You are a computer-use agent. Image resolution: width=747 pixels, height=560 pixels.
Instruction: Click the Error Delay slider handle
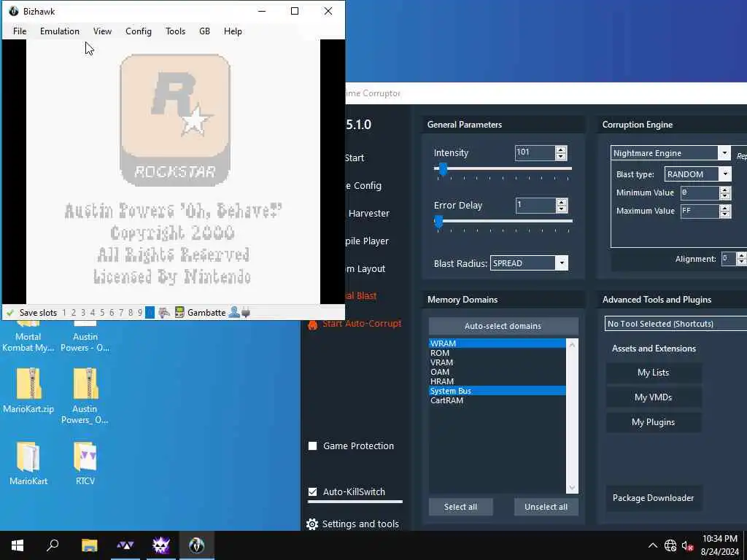pyautogui.click(x=438, y=222)
